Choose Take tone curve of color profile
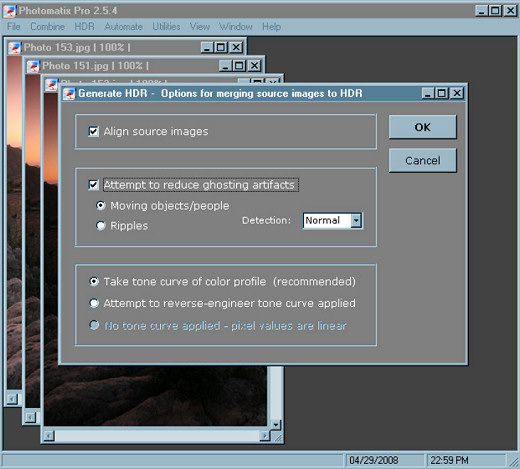The width and height of the screenshot is (520, 469). point(94,282)
